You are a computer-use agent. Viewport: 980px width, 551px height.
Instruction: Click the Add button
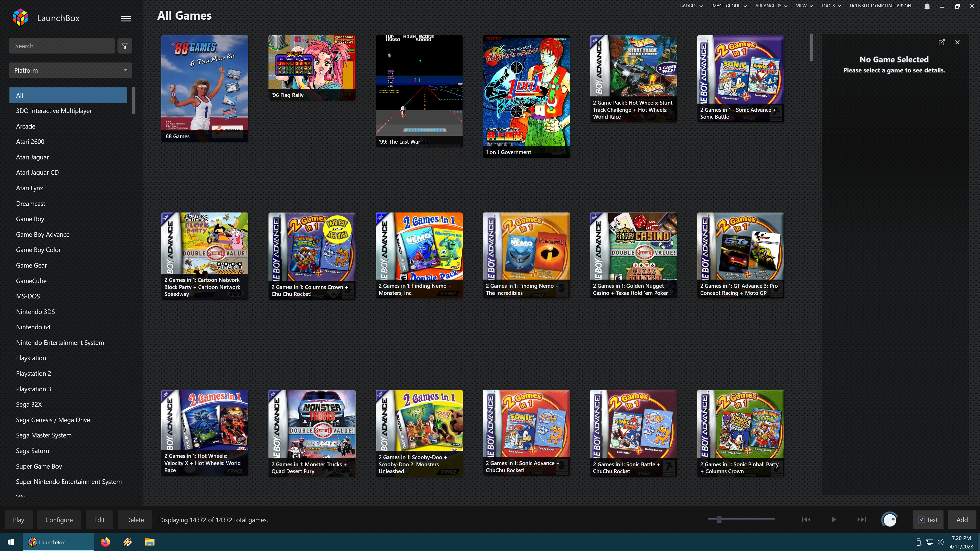[x=962, y=519]
